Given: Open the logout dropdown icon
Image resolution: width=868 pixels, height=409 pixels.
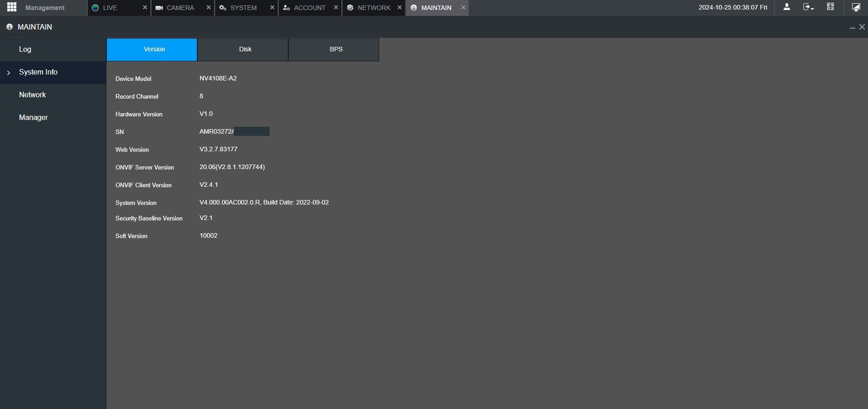Looking at the screenshot, I should [x=808, y=7].
